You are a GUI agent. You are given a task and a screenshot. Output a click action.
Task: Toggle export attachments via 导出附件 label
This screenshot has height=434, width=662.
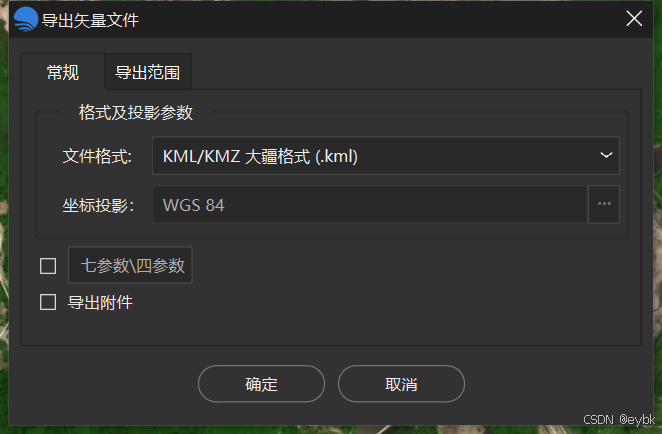click(x=100, y=303)
